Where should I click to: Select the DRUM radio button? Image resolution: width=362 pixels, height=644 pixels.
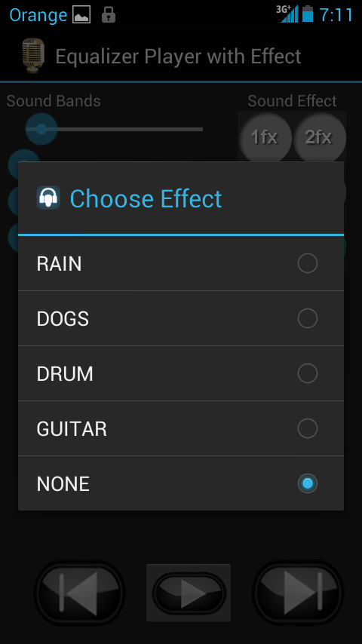pyautogui.click(x=308, y=373)
